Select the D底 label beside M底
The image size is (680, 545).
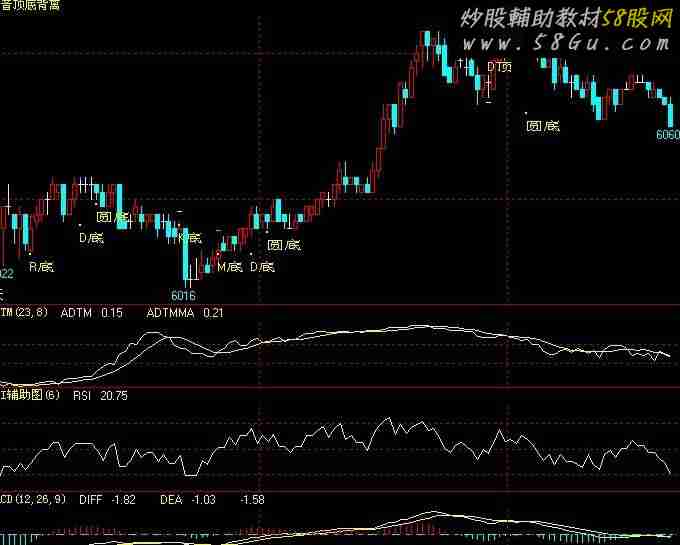click(262, 267)
